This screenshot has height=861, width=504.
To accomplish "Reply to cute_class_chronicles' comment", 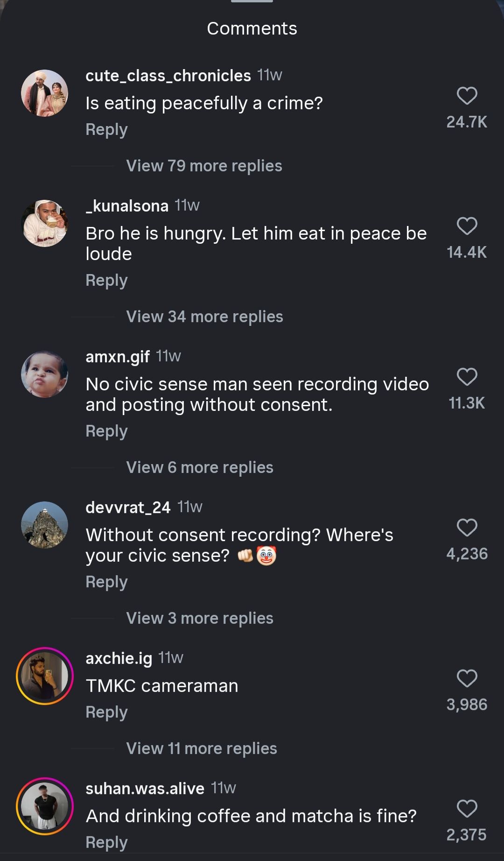I will click(106, 129).
